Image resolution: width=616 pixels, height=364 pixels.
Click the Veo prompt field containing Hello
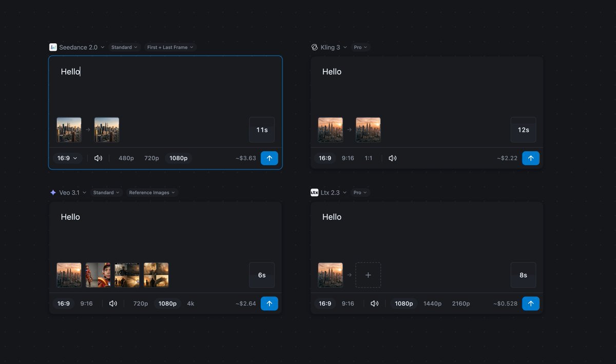point(165,232)
